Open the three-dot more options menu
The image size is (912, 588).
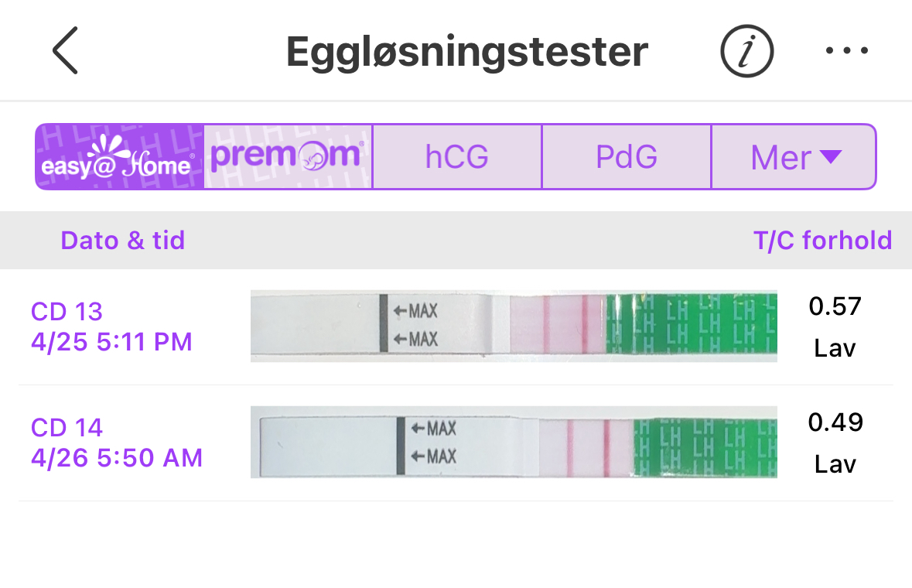pos(846,52)
